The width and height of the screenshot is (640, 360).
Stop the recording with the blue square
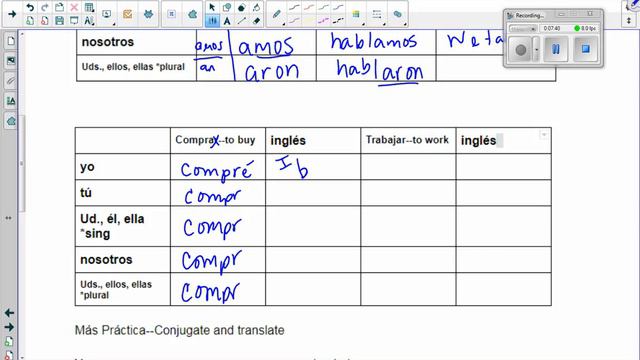[x=585, y=49]
